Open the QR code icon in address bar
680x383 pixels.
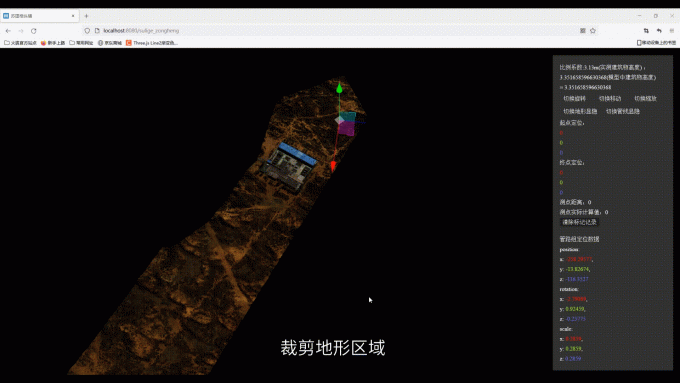coord(582,31)
